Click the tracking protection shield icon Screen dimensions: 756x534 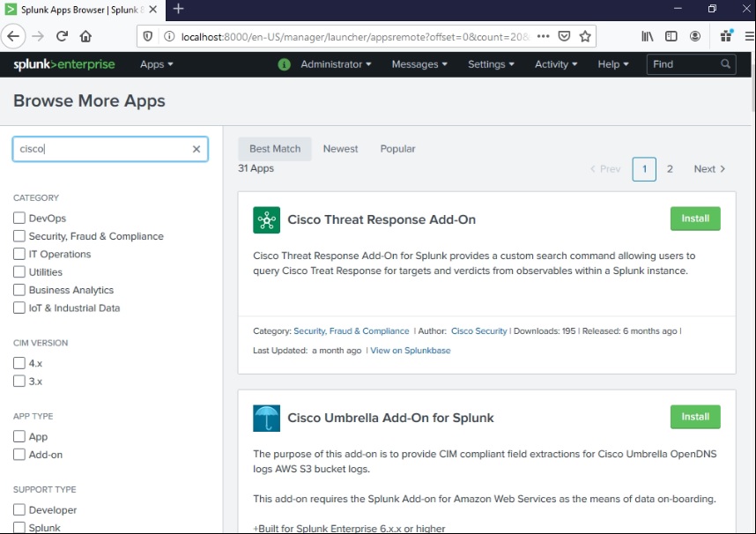pyautogui.click(x=148, y=37)
